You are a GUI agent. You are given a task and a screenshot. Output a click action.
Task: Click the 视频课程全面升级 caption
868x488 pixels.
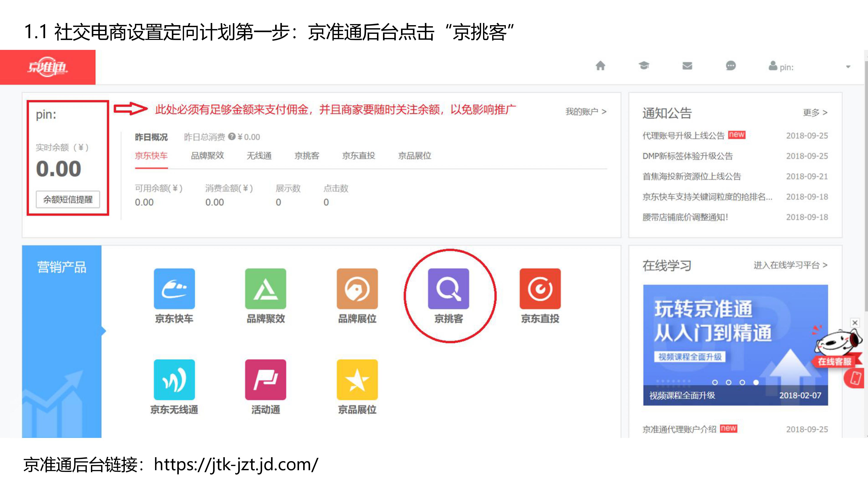pos(682,395)
